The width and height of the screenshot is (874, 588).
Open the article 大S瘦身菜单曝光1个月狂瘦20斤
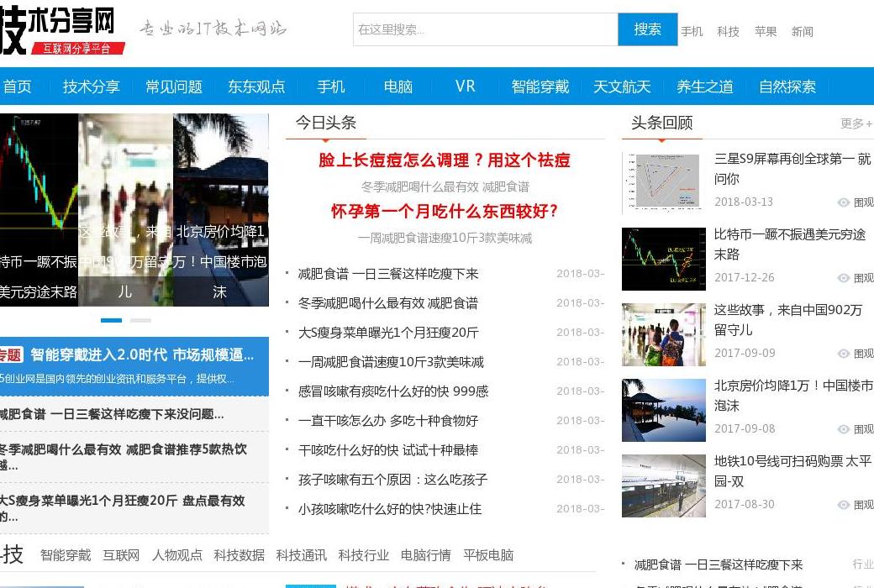click(388, 333)
